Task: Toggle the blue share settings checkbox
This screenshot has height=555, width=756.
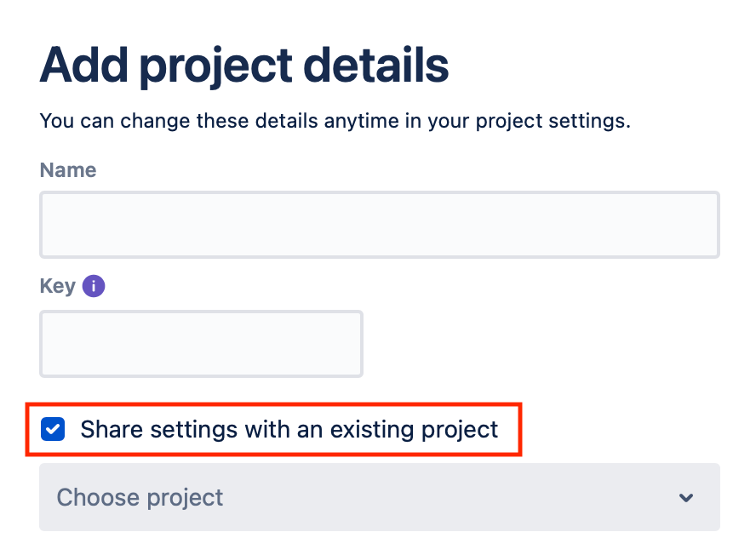Action: [53, 429]
